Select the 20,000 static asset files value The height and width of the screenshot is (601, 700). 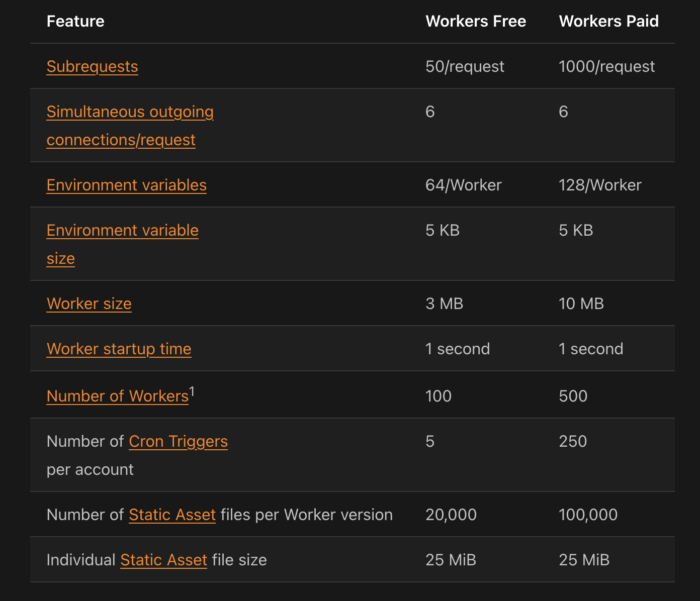(451, 515)
